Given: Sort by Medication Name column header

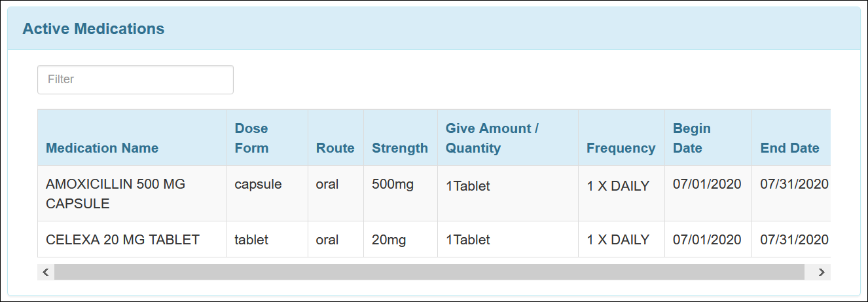Looking at the screenshot, I should [x=102, y=148].
